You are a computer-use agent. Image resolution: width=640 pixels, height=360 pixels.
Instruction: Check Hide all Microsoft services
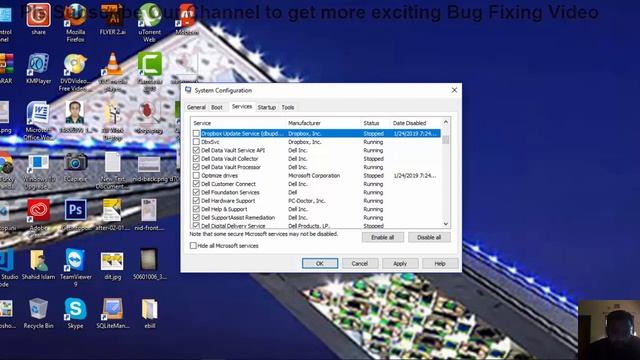pyautogui.click(x=193, y=246)
